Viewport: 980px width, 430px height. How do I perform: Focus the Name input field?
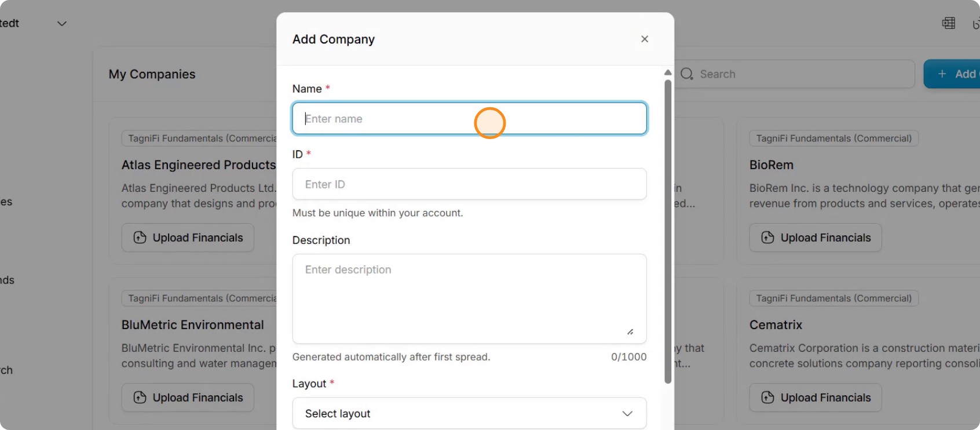tap(469, 119)
